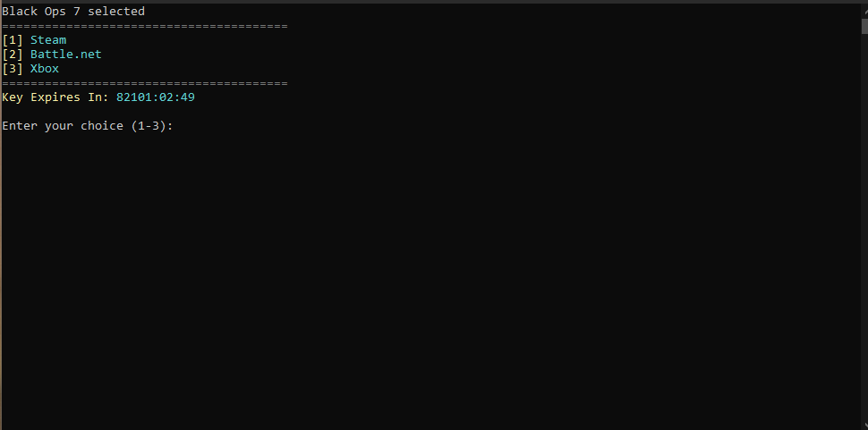Click the vertical scrollbar thumb
The width and height of the screenshot is (868, 430).
pos(864,26)
